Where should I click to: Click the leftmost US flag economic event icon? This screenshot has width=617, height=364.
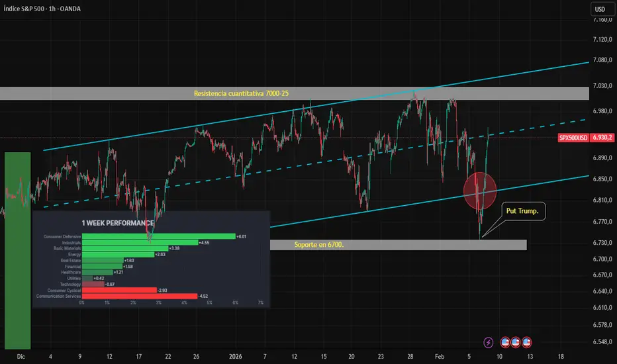506,342
